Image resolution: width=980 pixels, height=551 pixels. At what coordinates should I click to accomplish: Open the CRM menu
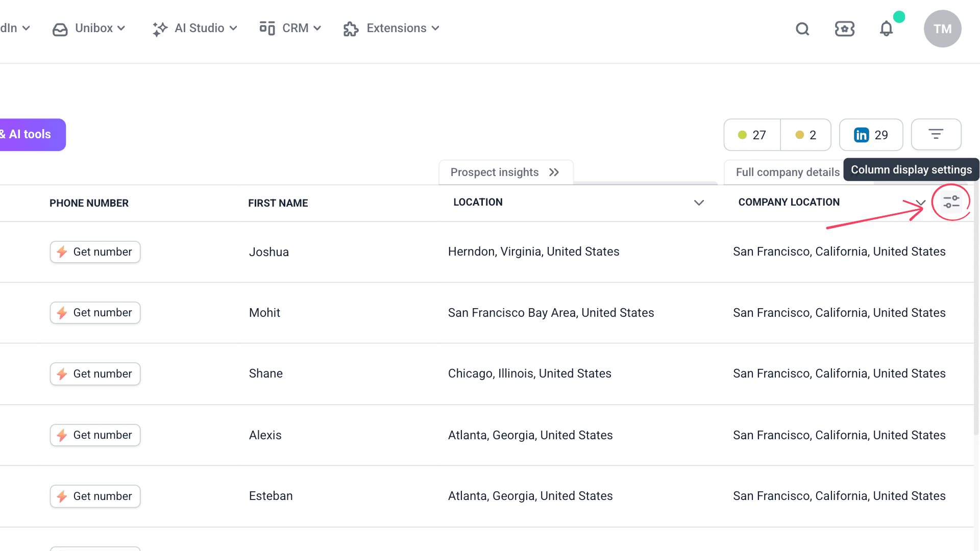(x=290, y=29)
